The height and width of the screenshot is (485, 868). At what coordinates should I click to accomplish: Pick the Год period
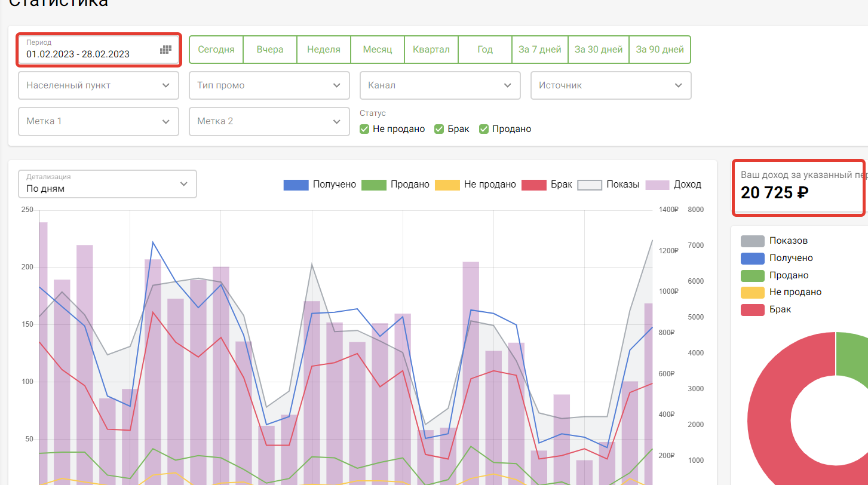pyautogui.click(x=485, y=50)
